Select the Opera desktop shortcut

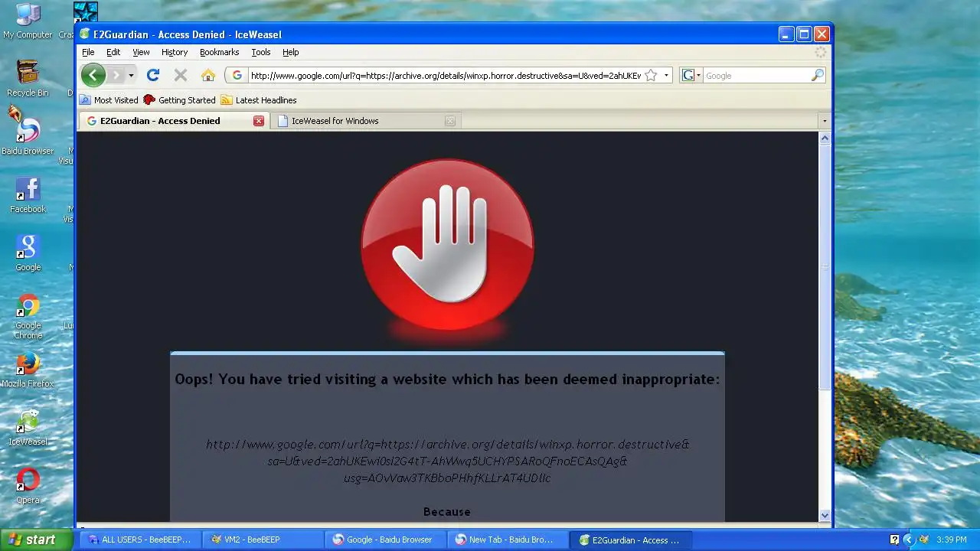coord(28,486)
